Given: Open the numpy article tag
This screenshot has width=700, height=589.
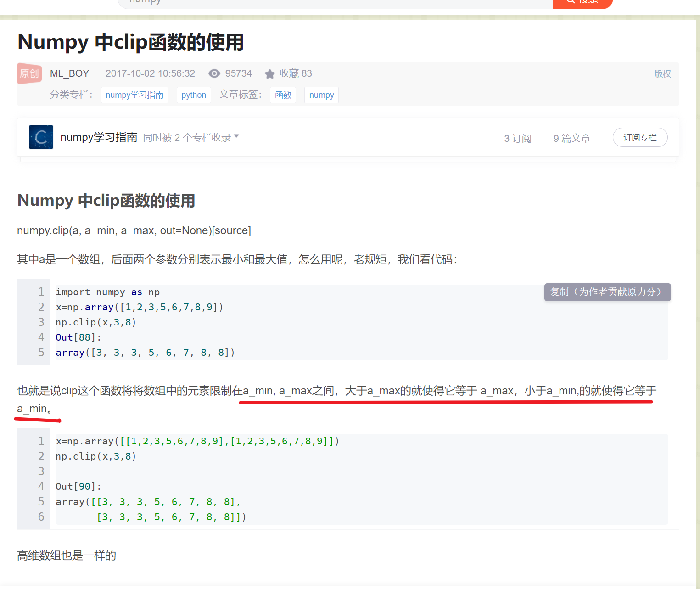Looking at the screenshot, I should click(x=321, y=95).
